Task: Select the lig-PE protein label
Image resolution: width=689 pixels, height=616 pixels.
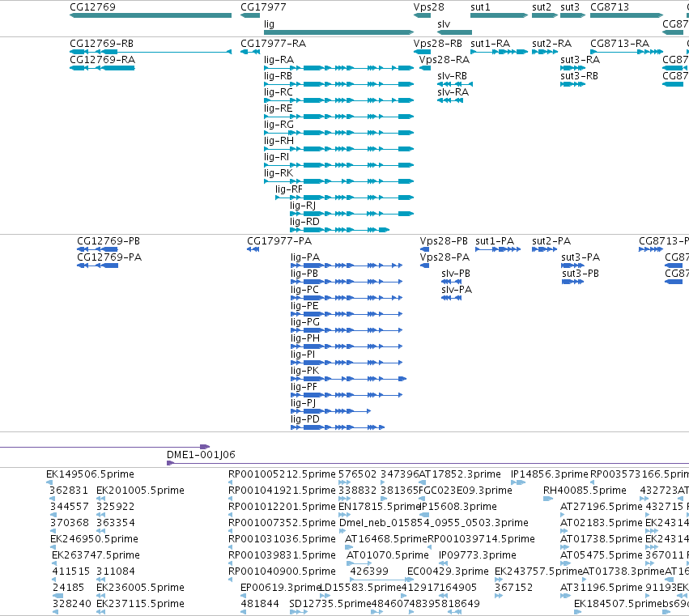Action: tap(304, 306)
